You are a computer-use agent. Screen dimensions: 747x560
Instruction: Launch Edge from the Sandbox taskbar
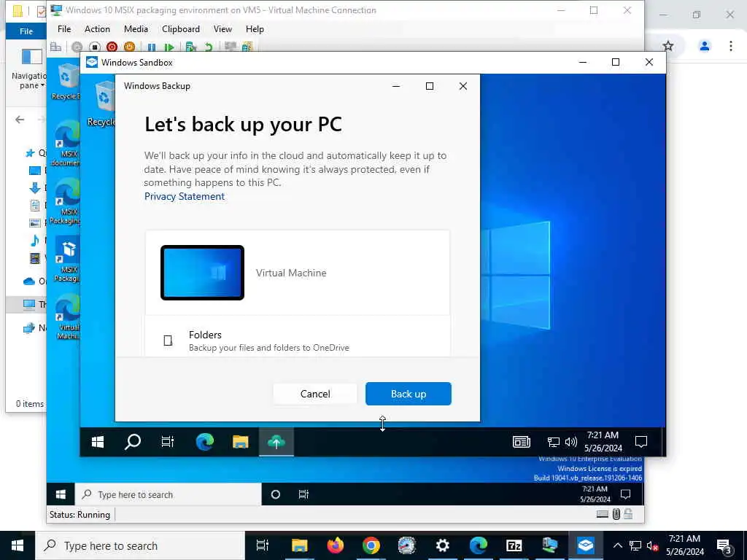pyautogui.click(x=205, y=442)
